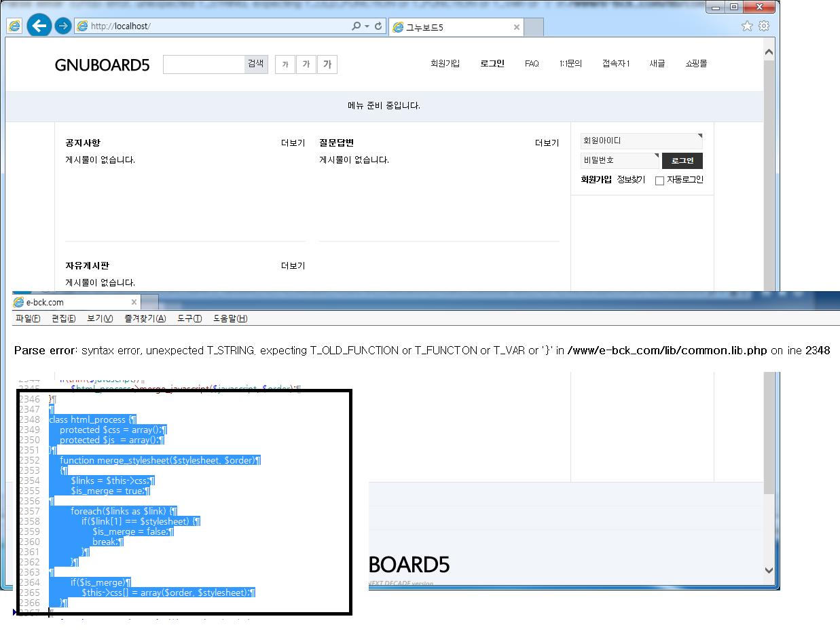
Task: Open the 편집(E) menu
Action: point(63,319)
